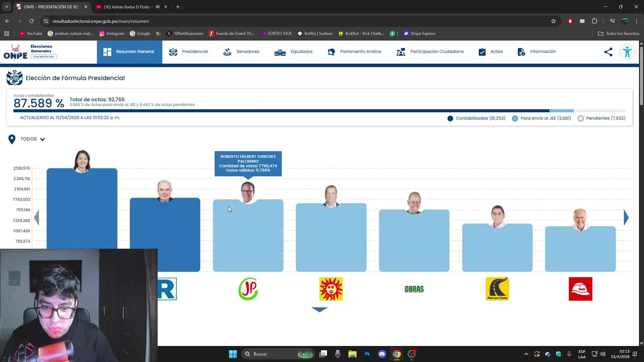
Task: Click the País para Todos logo
Action: pos(497,289)
